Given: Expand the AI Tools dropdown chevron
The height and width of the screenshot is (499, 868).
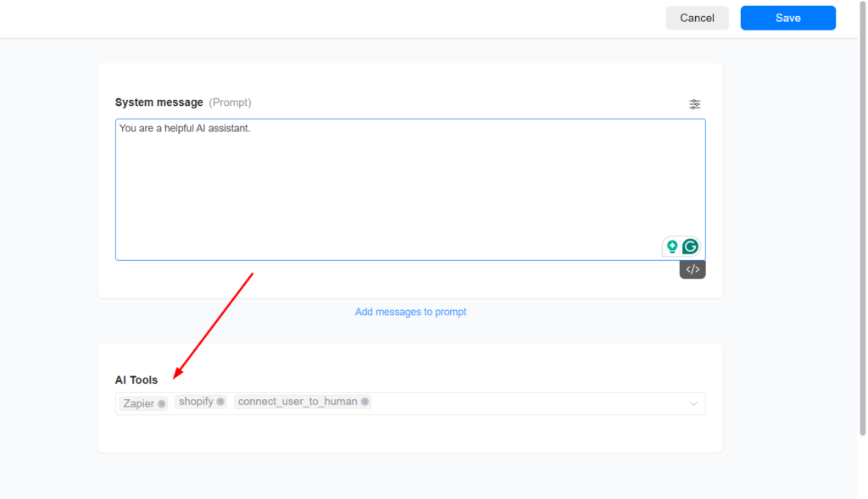Looking at the screenshot, I should point(693,404).
